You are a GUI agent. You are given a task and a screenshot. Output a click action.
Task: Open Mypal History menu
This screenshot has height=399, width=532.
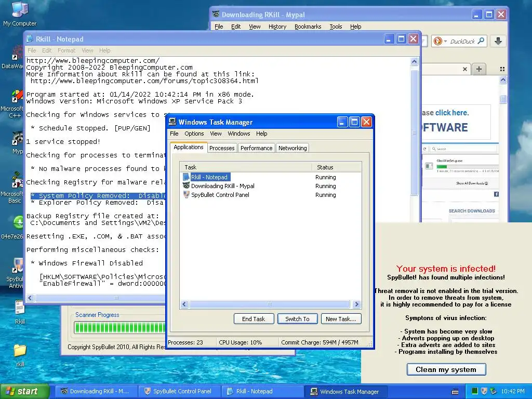tap(277, 26)
